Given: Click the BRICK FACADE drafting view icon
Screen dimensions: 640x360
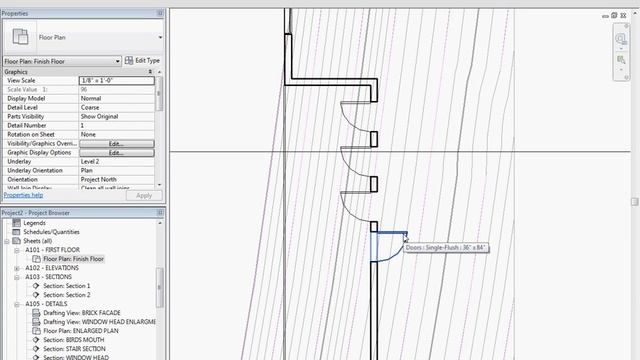Looking at the screenshot, I should (36, 313).
